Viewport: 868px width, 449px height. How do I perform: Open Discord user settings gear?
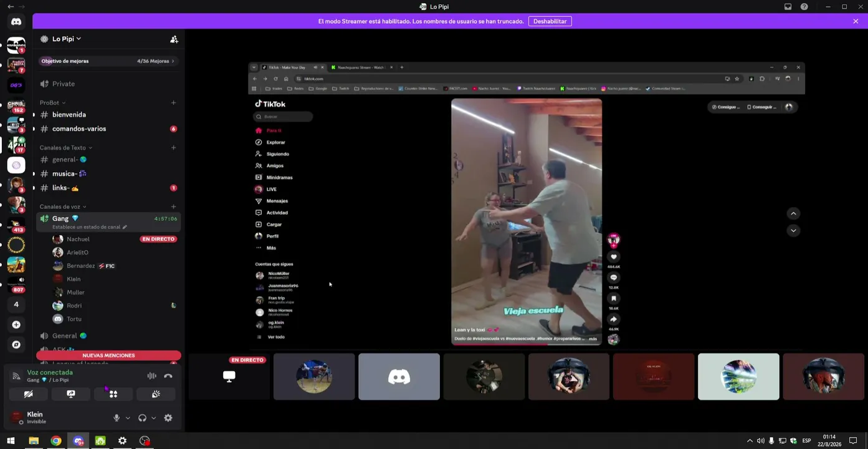click(x=168, y=418)
